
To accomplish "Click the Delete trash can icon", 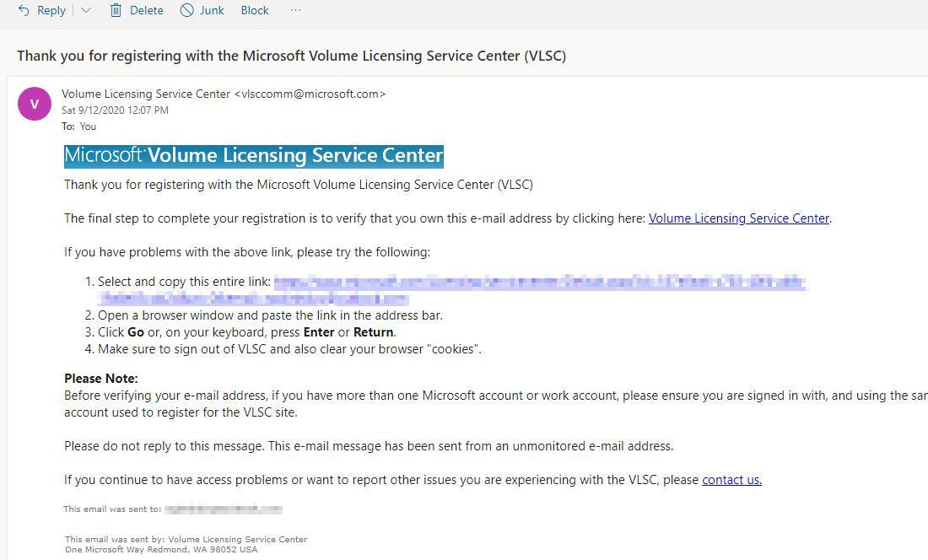I will pos(116,11).
